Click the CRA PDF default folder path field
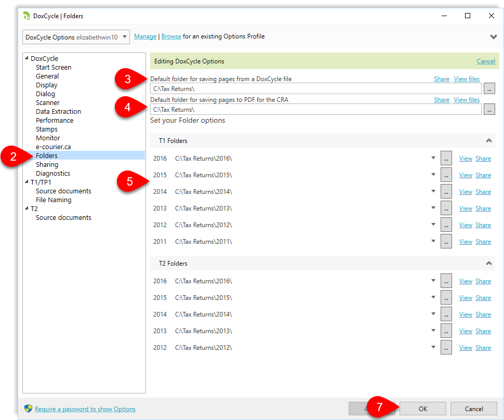The width and height of the screenshot is (504, 420). pyautogui.click(x=315, y=109)
